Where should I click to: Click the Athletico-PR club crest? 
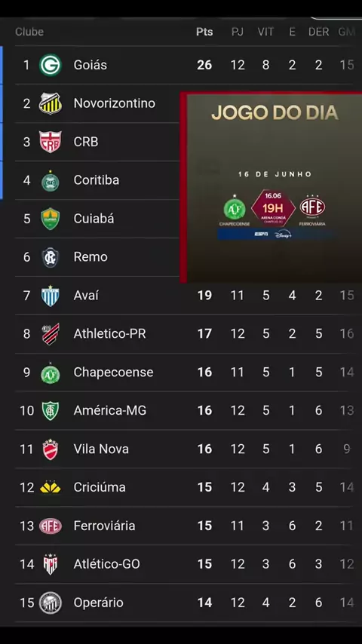50,334
